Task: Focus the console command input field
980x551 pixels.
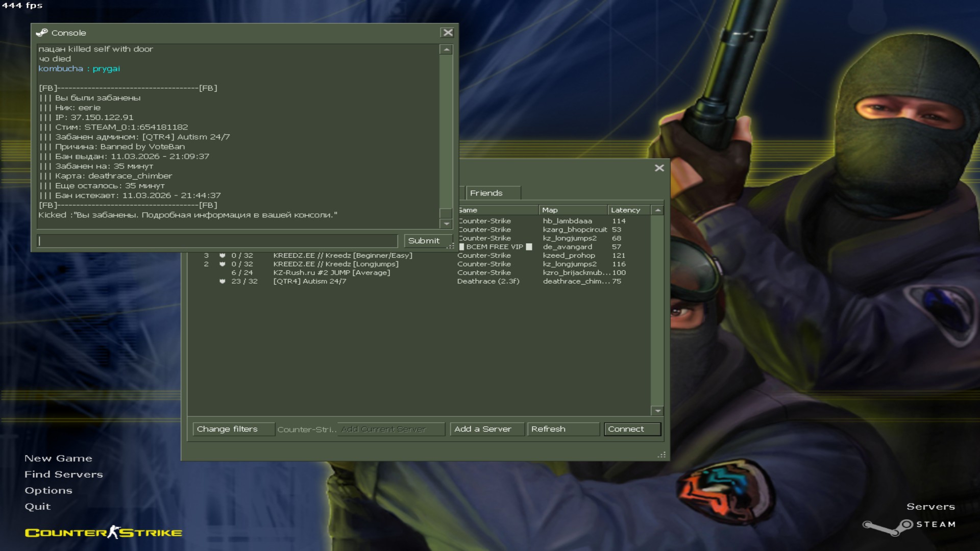Action: pos(217,241)
